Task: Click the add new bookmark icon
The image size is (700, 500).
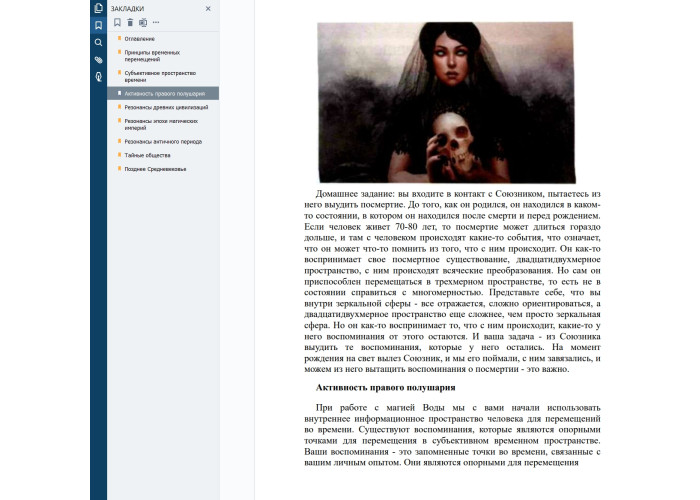Action: [x=117, y=22]
